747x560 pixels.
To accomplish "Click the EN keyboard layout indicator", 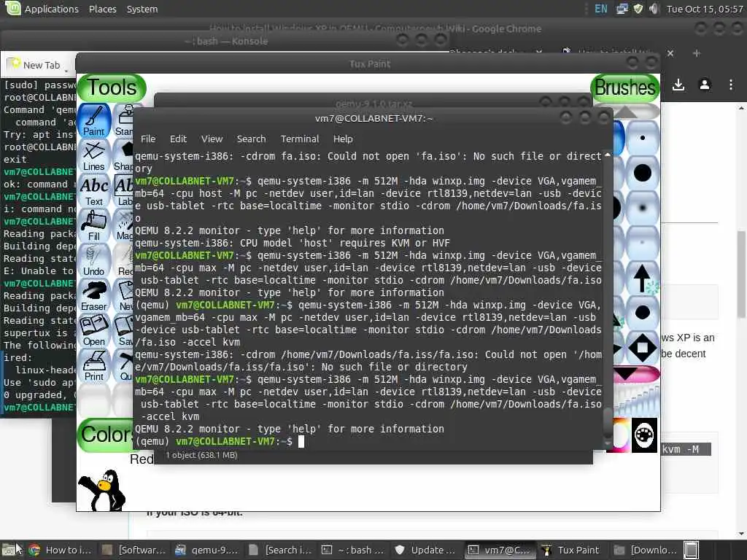I will point(601,9).
